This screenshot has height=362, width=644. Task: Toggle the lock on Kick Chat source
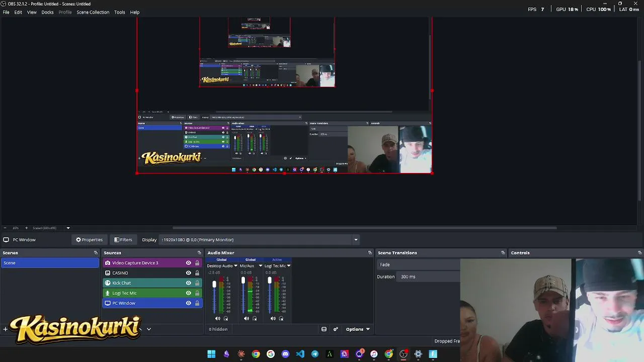(197, 283)
